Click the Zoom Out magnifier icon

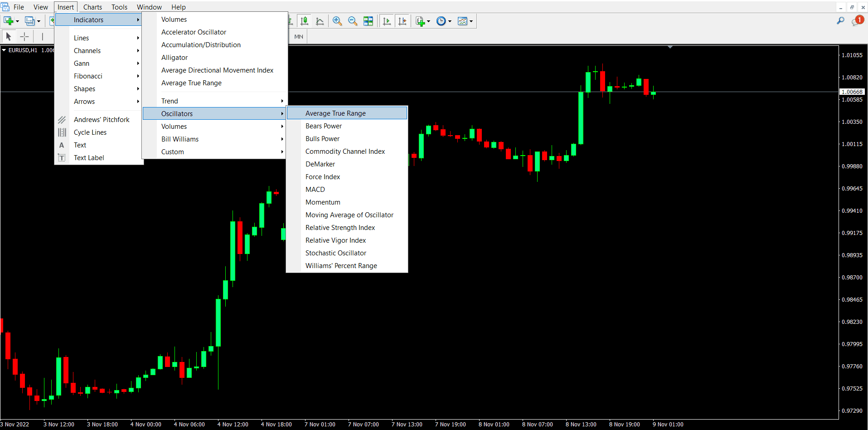[x=353, y=21]
